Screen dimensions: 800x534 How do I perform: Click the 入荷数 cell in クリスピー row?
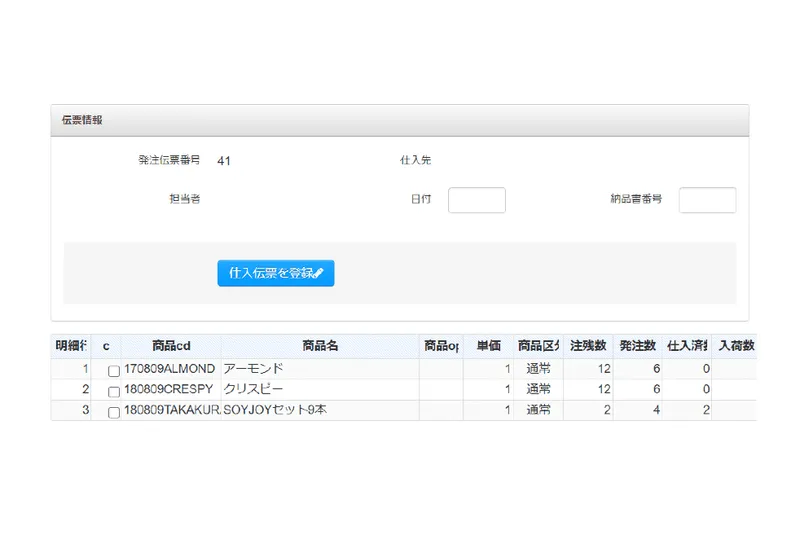(x=735, y=389)
